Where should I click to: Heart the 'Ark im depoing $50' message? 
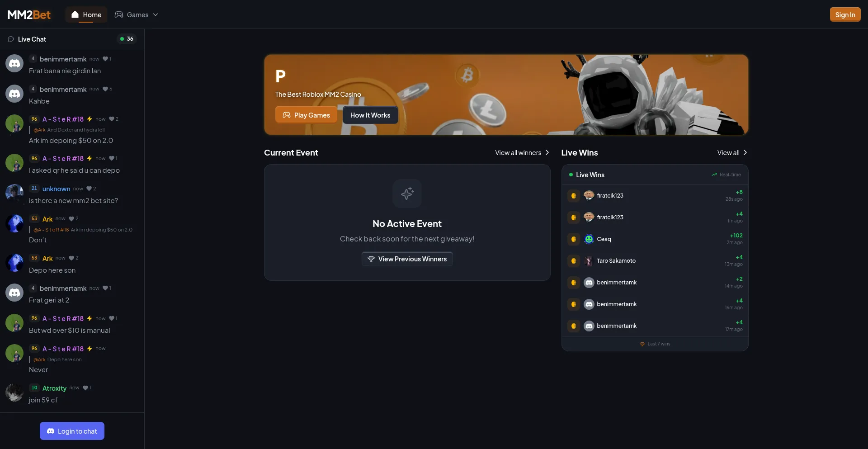[x=113, y=119]
